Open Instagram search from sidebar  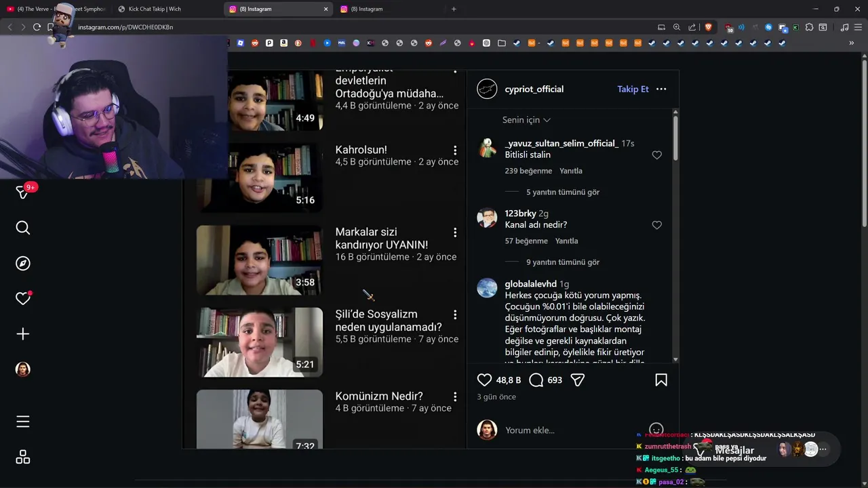22,228
